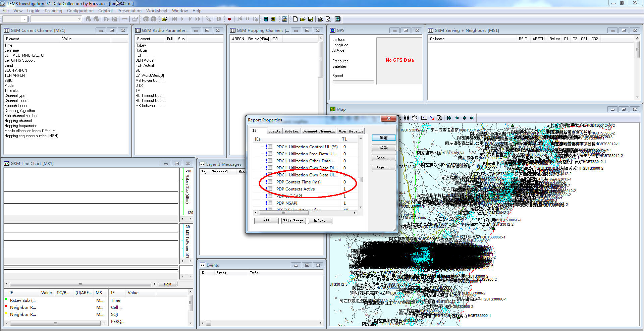Click the zoom-to-fit arrows icon in Map toolbar

pos(407,118)
